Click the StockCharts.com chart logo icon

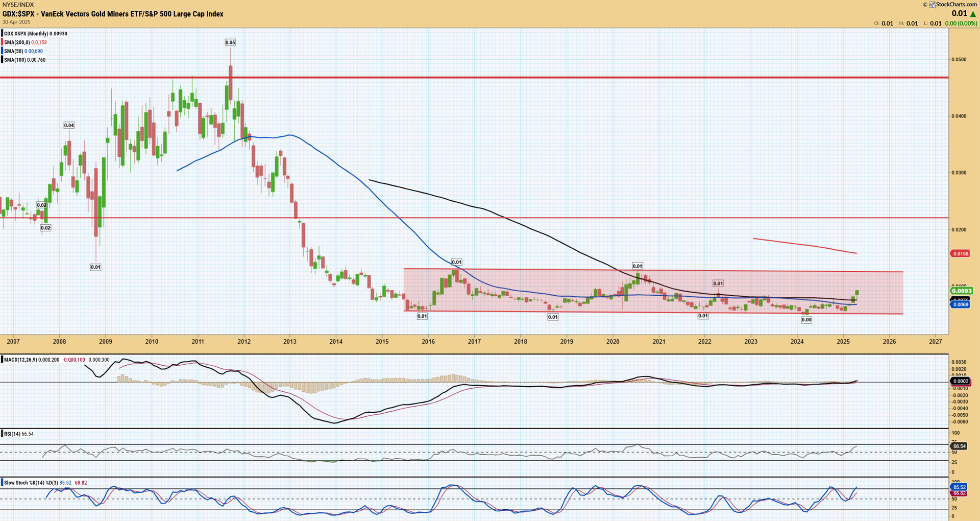[932, 5]
